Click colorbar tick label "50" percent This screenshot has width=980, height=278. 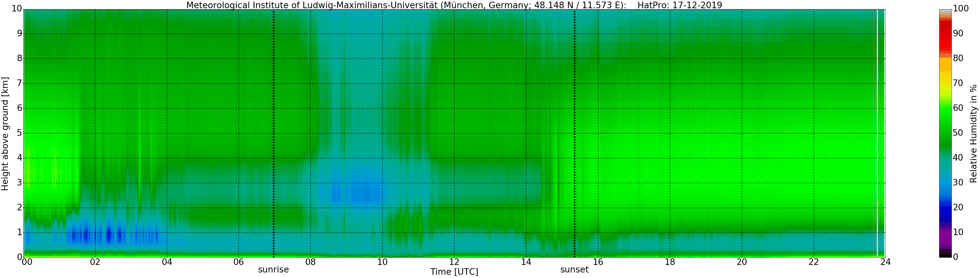(958, 133)
